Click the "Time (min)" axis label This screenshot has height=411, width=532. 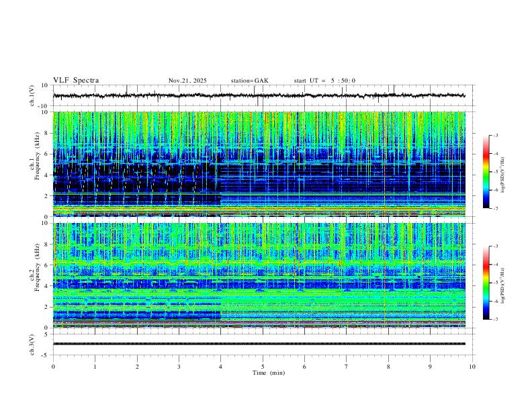[x=269, y=373]
